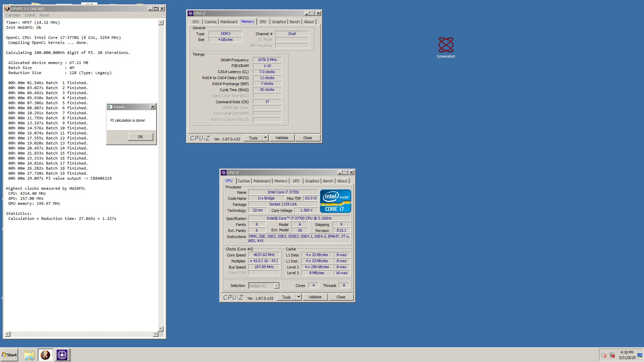644x362 pixels.
Task: Click the DRAM Frequency 1078.5 MHz field
Action: pos(267,60)
